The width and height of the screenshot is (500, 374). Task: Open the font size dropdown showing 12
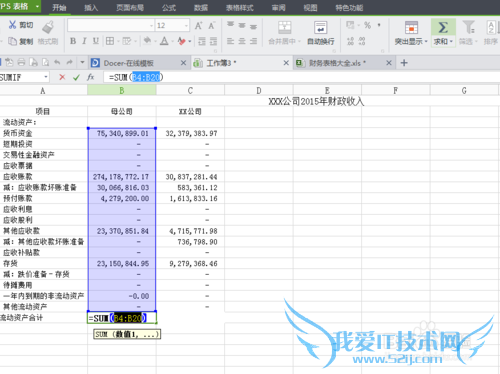coord(186,25)
